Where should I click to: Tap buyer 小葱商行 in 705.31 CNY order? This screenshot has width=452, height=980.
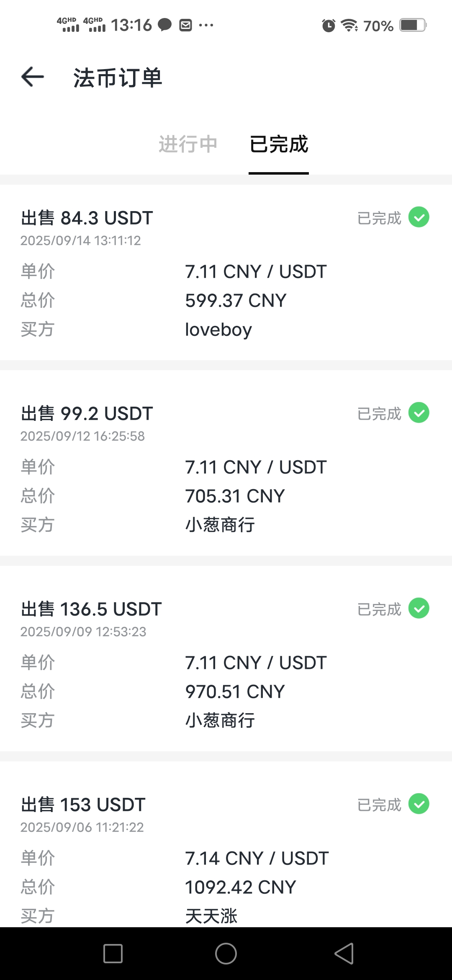click(x=220, y=525)
